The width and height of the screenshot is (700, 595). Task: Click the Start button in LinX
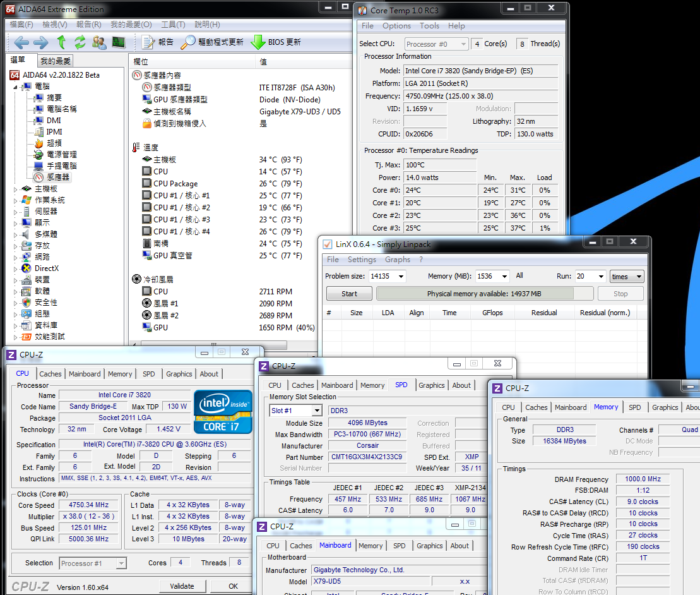349,294
